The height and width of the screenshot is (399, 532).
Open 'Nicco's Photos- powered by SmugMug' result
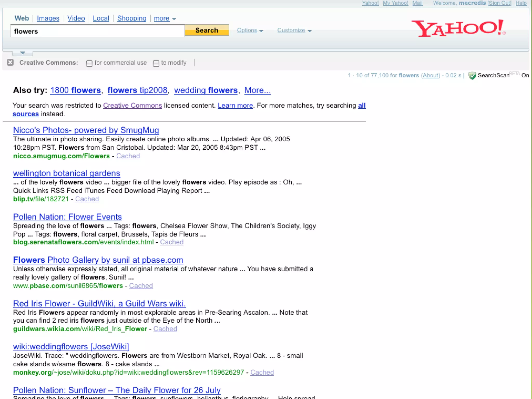coord(86,130)
